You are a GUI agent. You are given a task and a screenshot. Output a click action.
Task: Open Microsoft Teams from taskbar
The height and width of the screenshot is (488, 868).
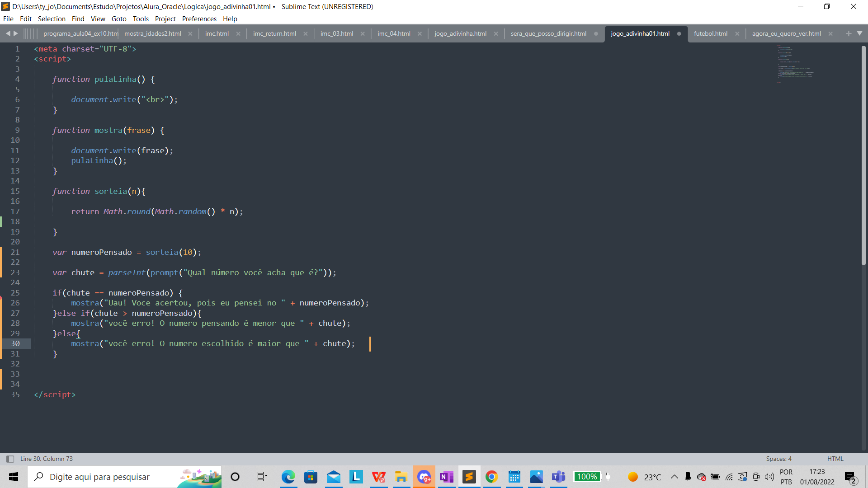tap(559, 477)
